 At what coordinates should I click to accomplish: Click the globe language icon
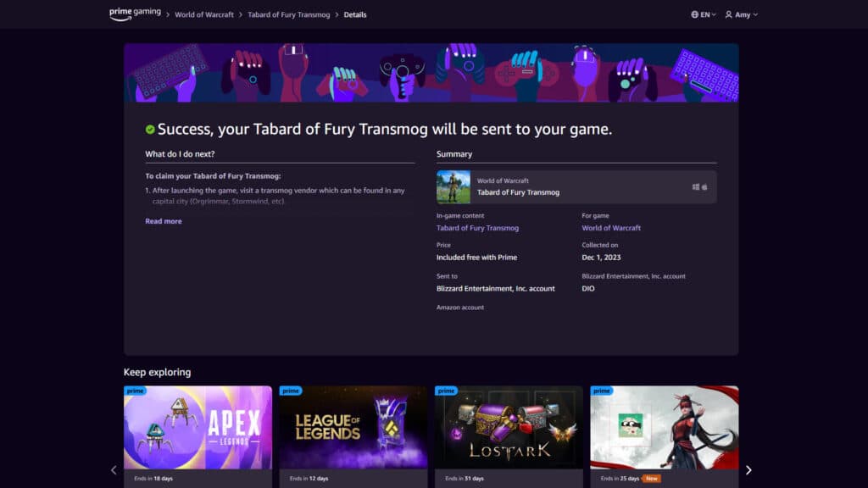click(x=695, y=14)
